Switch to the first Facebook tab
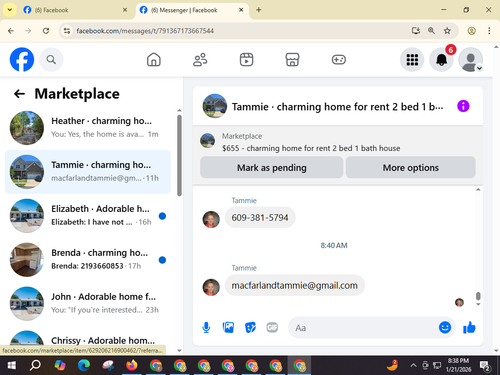The height and width of the screenshot is (375, 500). pos(75,10)
